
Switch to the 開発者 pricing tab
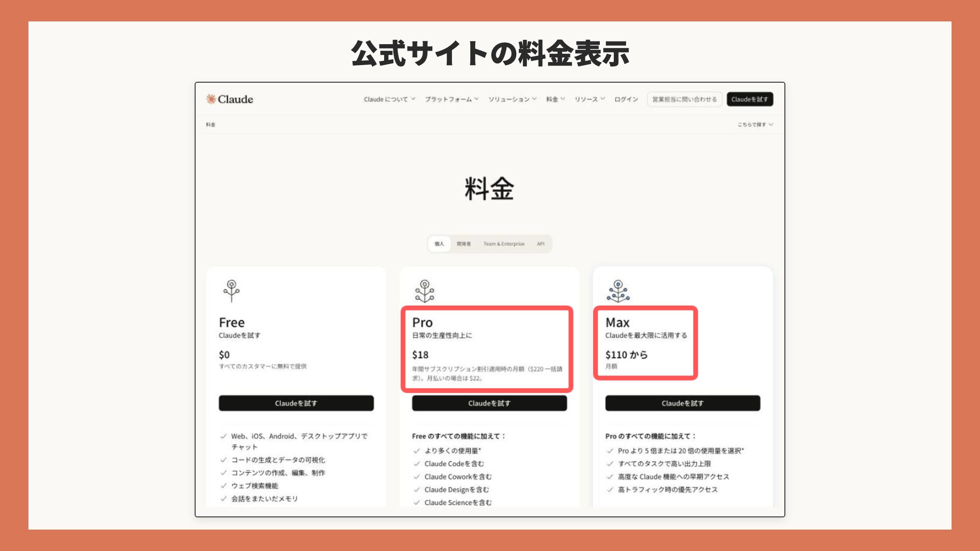(464, 244)
